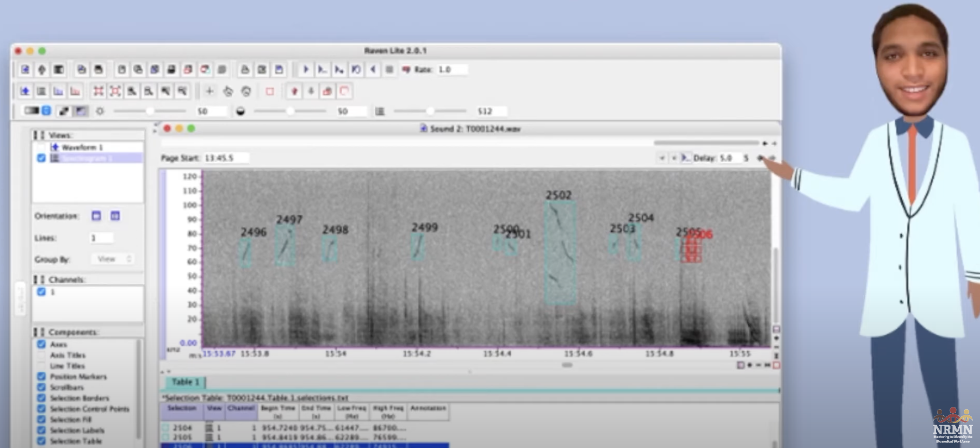
Task: Click the Selection column header
Action: tap(182, 412)
